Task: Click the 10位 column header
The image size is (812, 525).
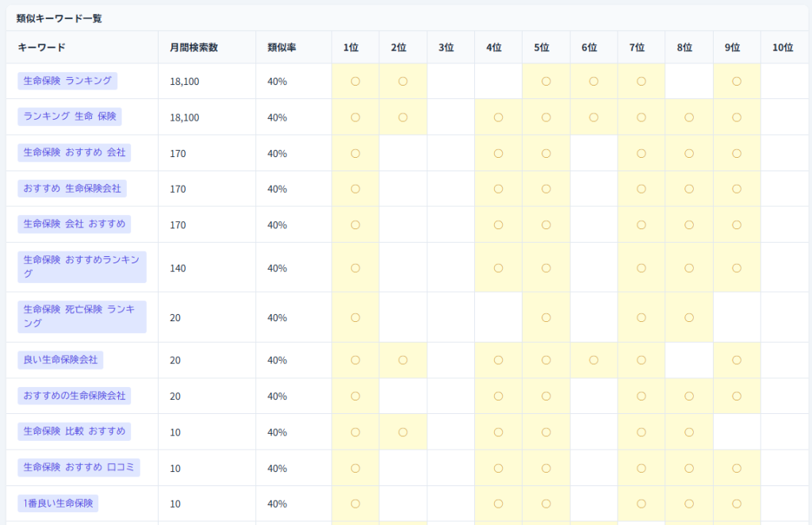Action: (783, 48)
